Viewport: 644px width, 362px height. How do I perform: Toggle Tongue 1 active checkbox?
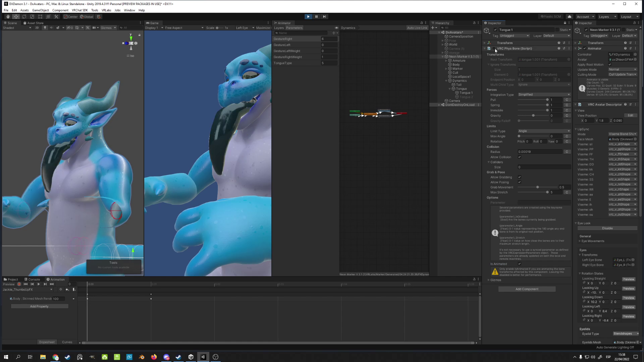(495, 30)
